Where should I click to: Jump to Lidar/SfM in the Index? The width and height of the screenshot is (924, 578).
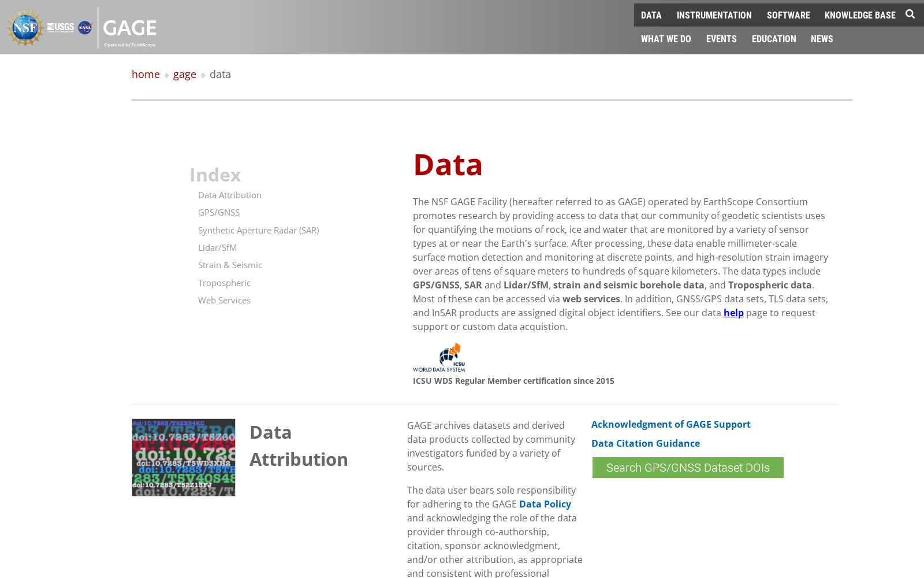(x=218, y=248)
